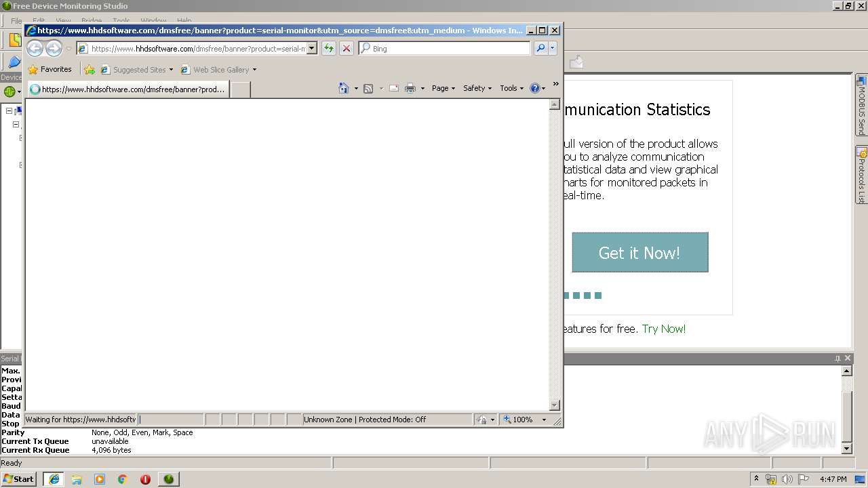Click the address bar URL field
Viewport: 868px width, 488px height.
click(x=197, y=48)
